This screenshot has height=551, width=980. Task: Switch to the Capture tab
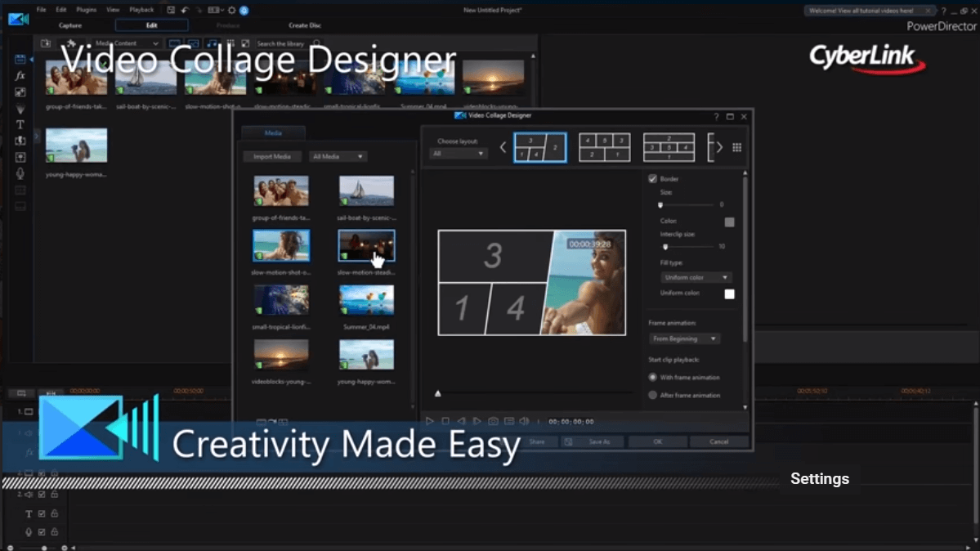click(x=70, y=25)
